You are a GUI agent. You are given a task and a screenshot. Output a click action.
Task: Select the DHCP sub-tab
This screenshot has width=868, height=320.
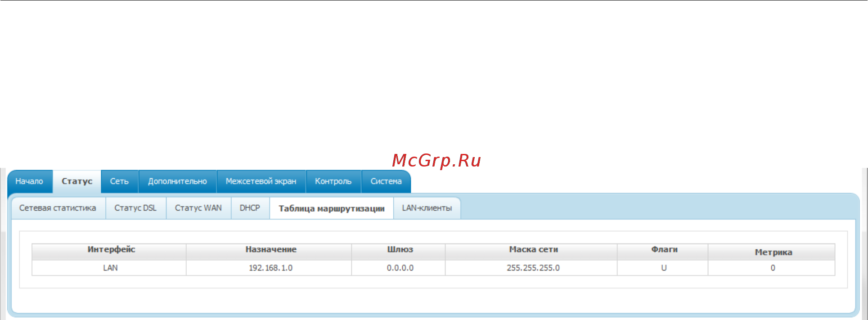click(x=250, y=208)
